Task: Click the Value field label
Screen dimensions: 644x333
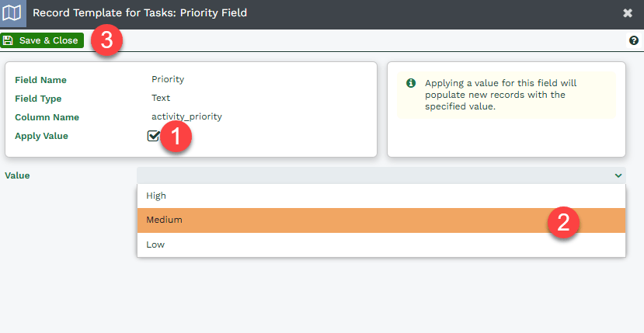Action: [x=17, y=175]
